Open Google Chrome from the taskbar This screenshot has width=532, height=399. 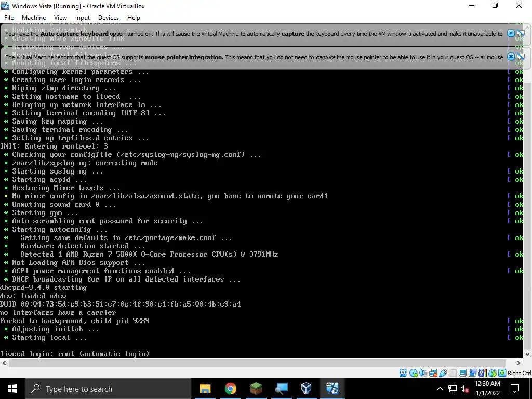click(x=230, y=389)
